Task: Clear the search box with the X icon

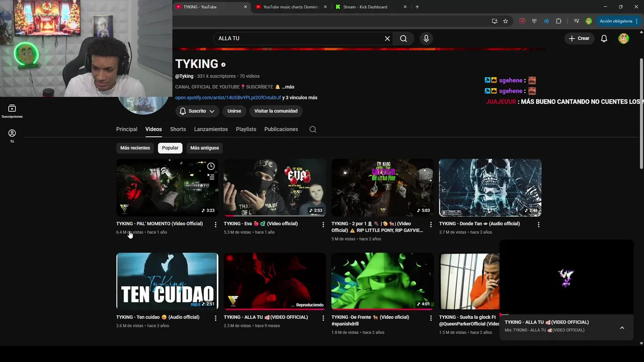Action: [x=387, y=38]
